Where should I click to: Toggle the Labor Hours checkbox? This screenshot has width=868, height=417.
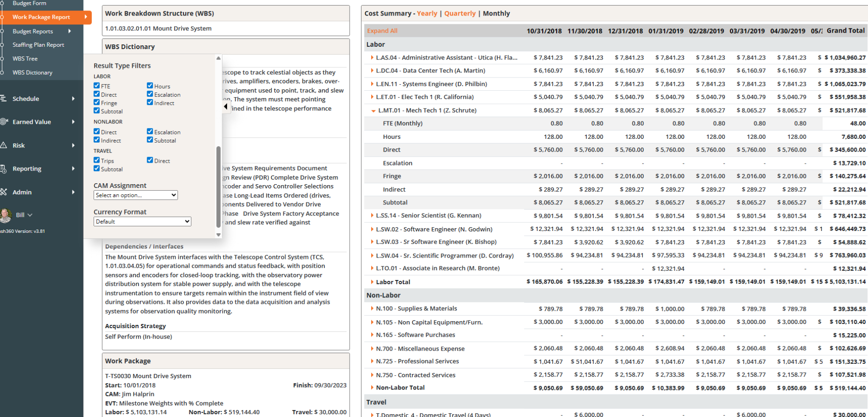pos(150,86)
